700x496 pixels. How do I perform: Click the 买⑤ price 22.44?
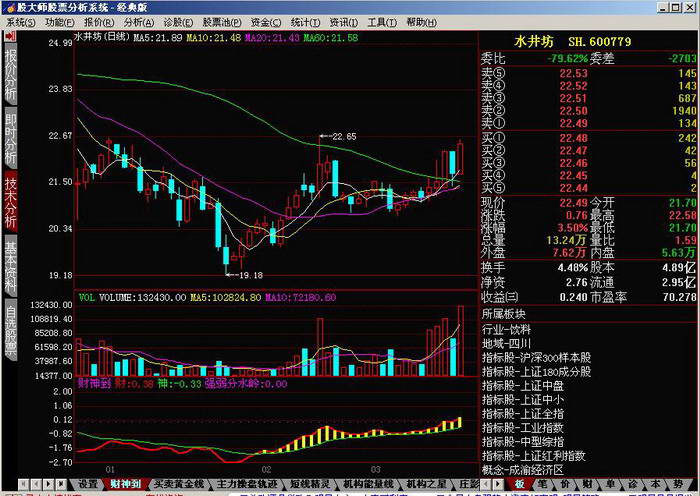coord(574,188)
